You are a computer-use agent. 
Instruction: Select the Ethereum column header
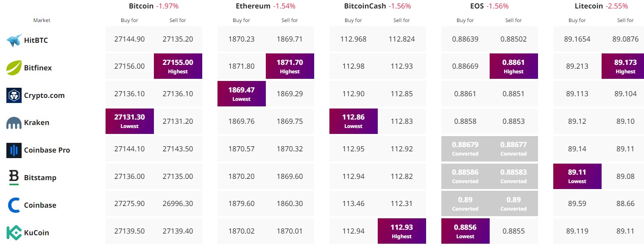253,6
